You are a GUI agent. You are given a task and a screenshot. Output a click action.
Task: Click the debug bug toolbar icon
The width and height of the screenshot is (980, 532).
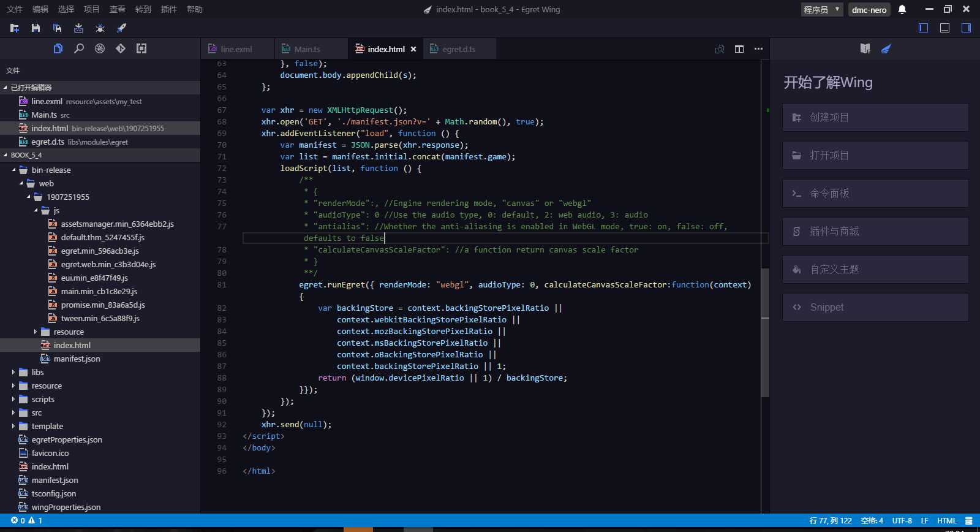click(x=100, y=28)
